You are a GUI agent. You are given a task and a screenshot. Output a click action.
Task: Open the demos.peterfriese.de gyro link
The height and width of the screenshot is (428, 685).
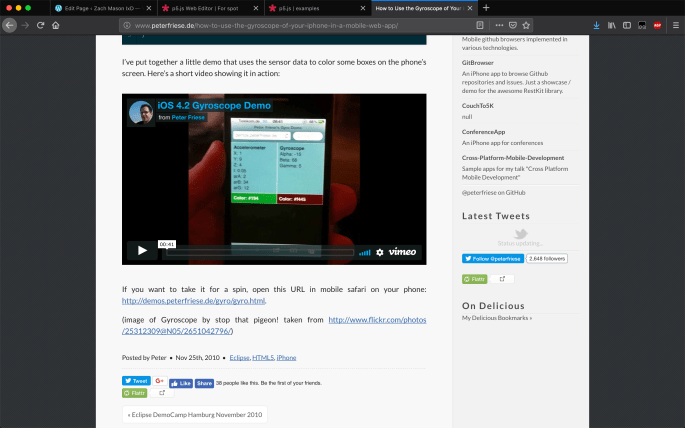click(x=193, y=300)
